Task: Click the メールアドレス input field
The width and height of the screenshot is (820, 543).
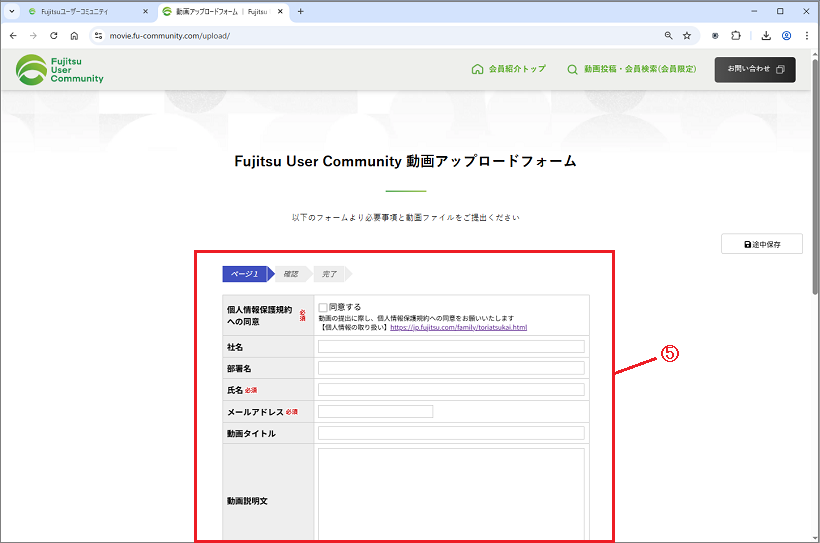Action: click(375, 412)
